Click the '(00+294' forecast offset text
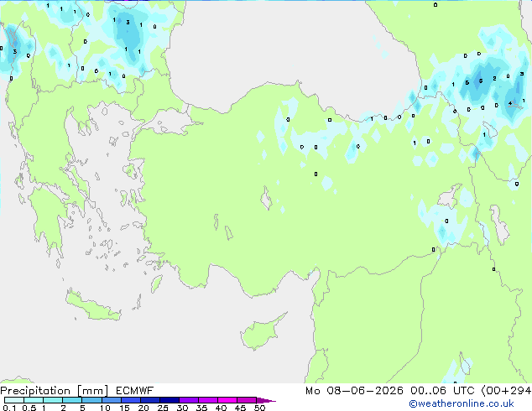 coord(507,391)
